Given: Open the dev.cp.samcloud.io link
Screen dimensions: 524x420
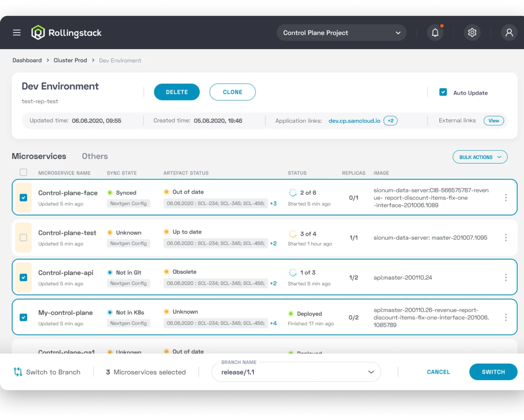Looking at the screenshot, I should pyautogui.click(x=354, y=121).
